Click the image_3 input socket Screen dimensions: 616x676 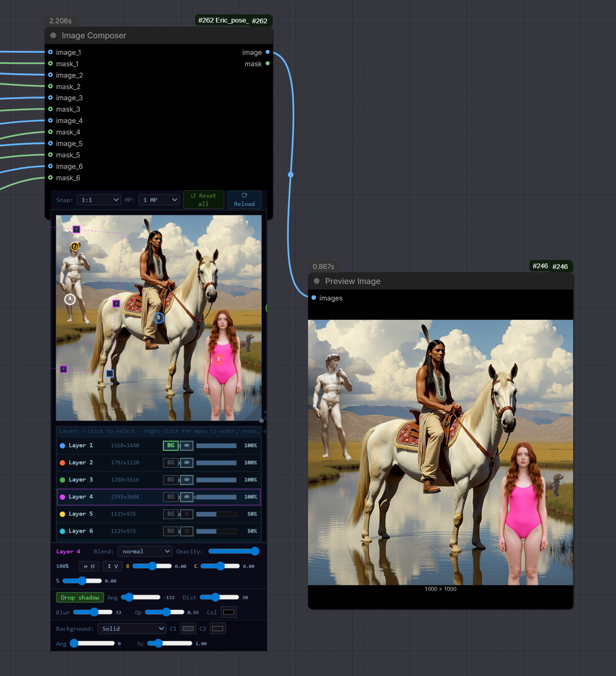click(50, 97)
